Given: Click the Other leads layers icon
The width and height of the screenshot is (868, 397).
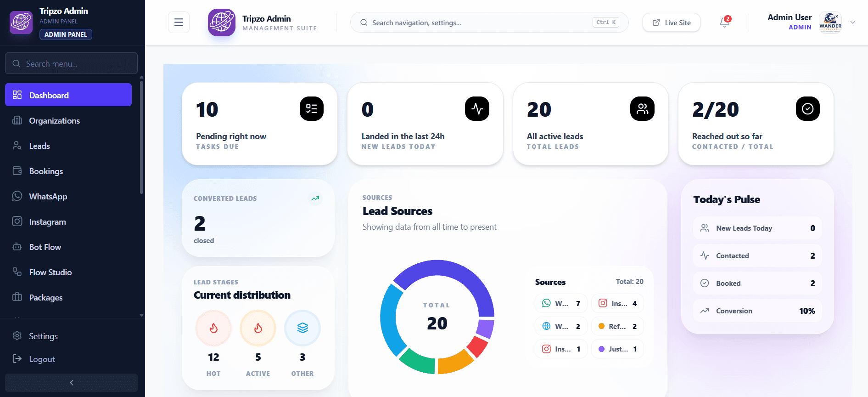Looking at the screenshot, I should coord(302,328).
